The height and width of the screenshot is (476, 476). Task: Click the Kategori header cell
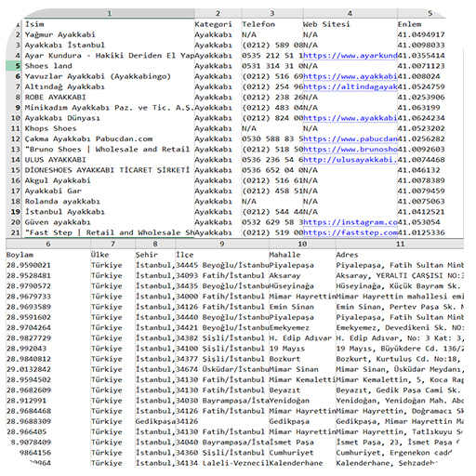[218, 24]
